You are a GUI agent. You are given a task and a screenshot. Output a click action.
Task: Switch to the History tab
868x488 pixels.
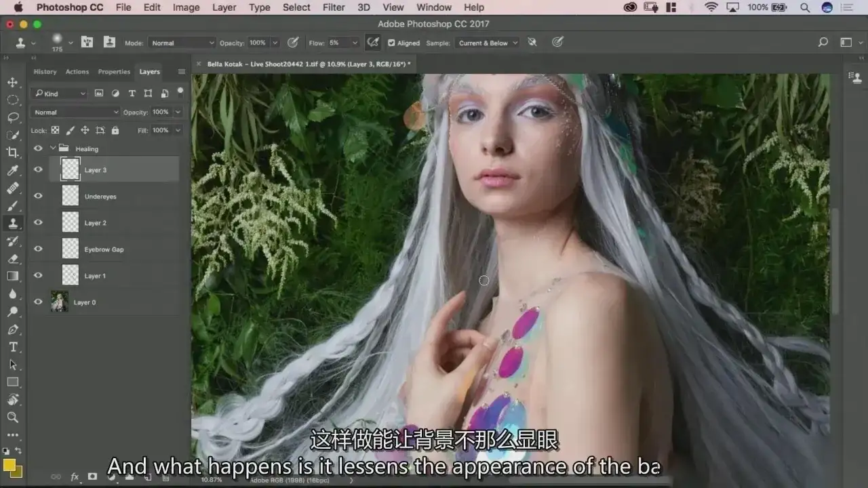point(45,71)
